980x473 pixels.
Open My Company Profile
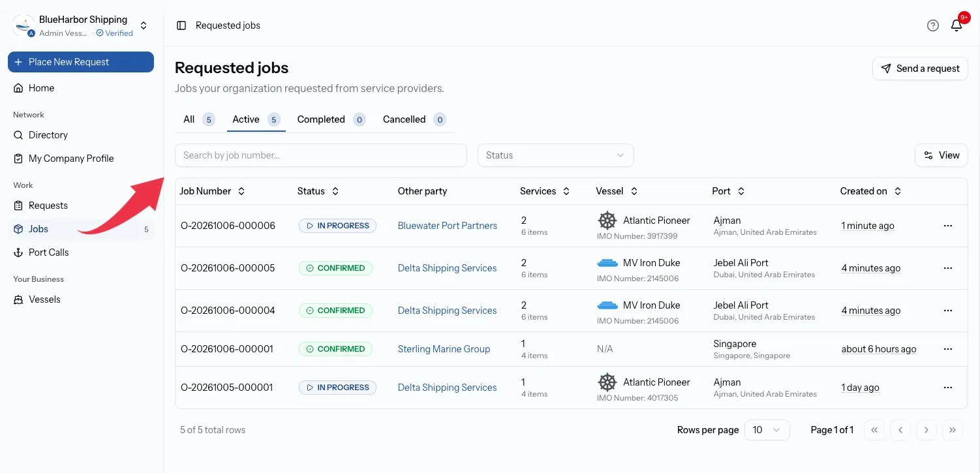(x=81, y=159)
